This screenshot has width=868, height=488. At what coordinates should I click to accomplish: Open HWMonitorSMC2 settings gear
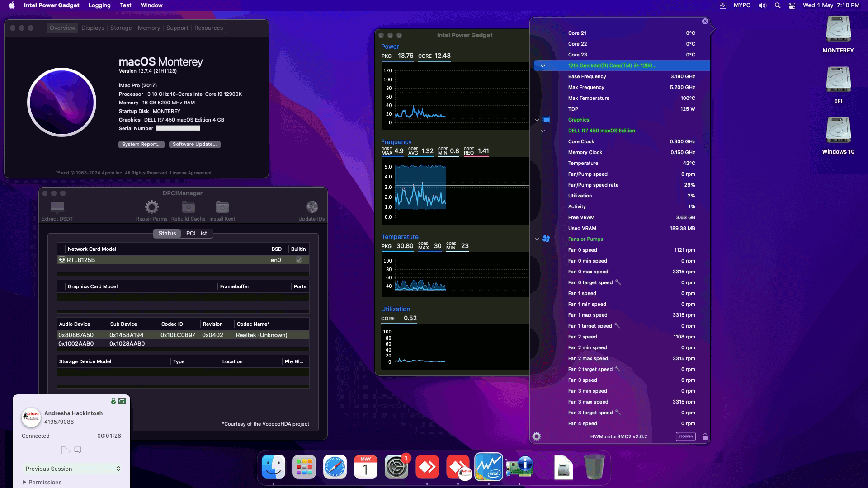(537, 436)
